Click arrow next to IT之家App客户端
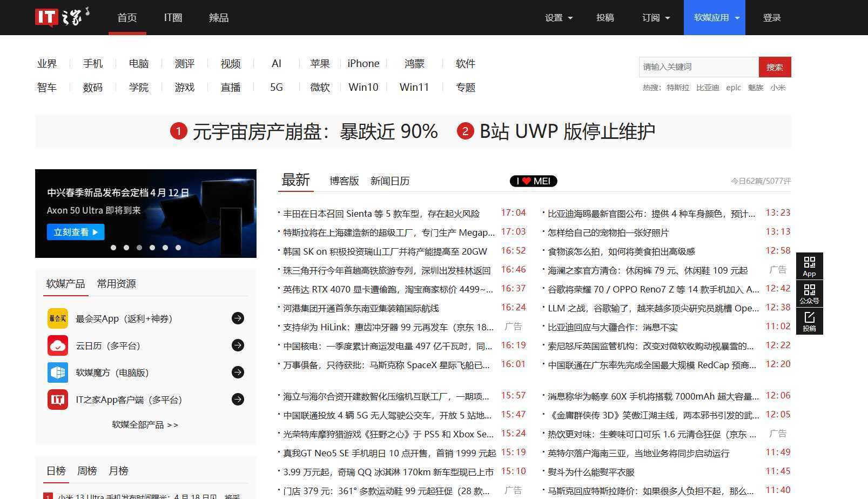The width and height of the screenshot is (868, 499). 238,400
